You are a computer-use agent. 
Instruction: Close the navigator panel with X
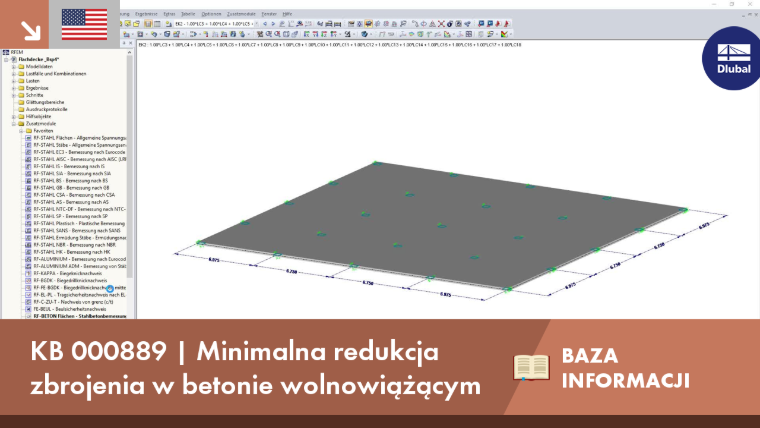click(130, 43)
